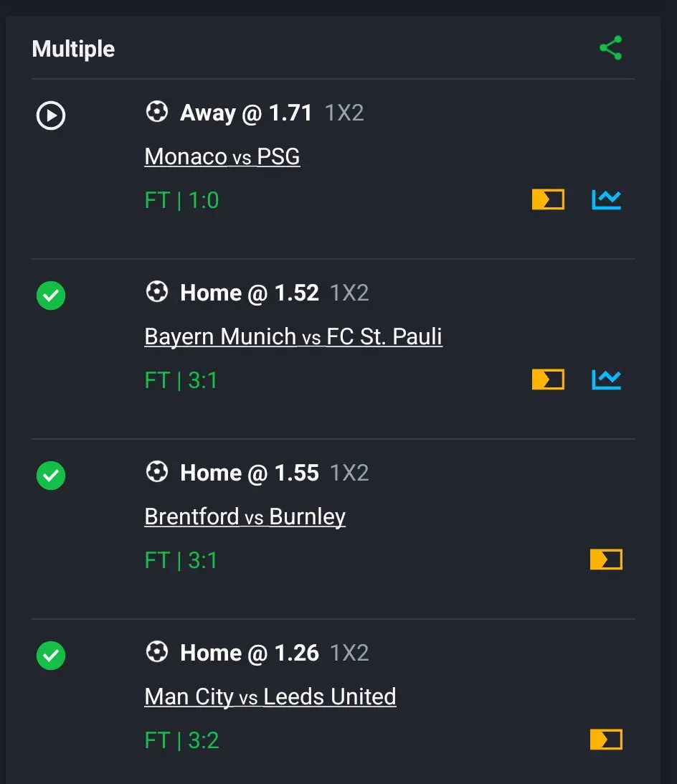The width and height of the screenshot is (677, 784).
Task: Click the FT | 1:0 score text
Action: tap(181, 200)
